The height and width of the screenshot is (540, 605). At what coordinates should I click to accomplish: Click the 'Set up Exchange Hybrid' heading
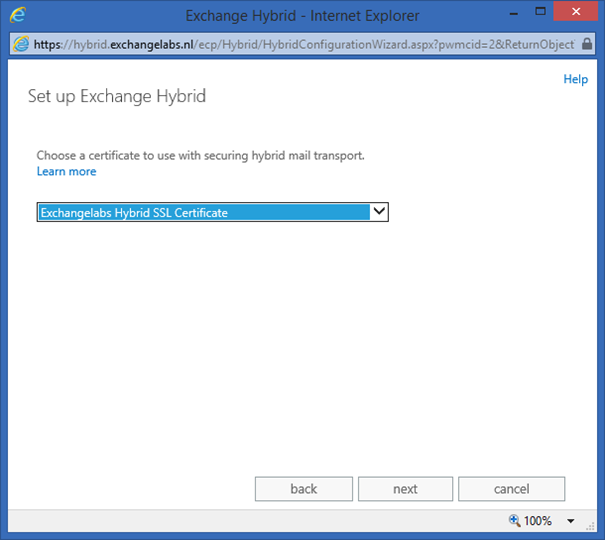click(116, 97)
